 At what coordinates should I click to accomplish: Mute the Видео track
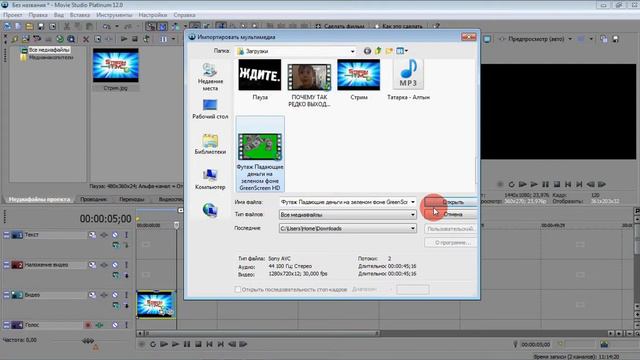point(115,295)
